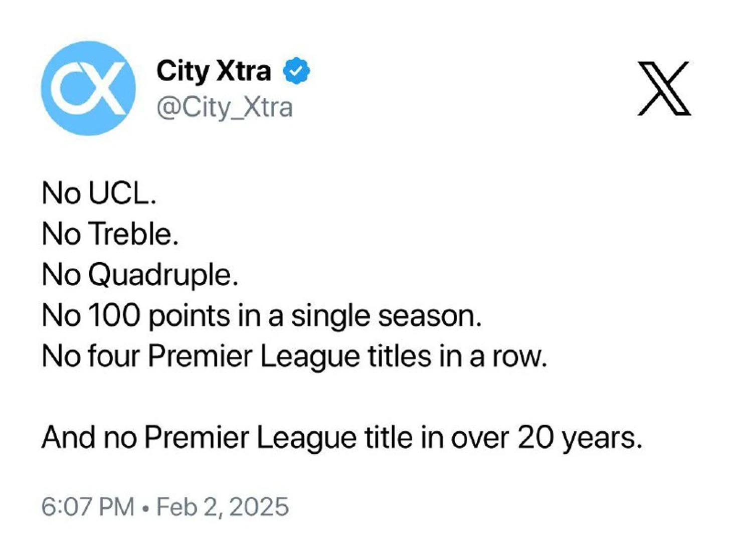Click the blue verified checkmark badge
Screen dimensions: 732x560
point(296,71)
